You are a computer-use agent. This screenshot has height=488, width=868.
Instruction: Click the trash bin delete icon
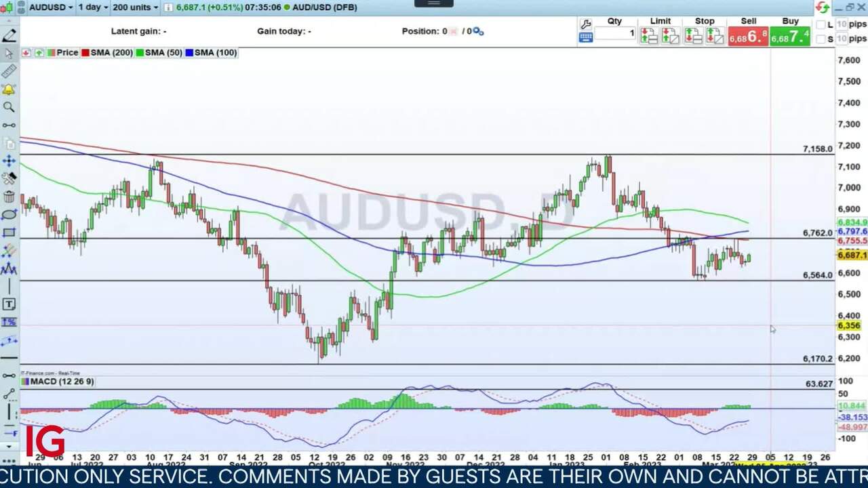[9, 197]
